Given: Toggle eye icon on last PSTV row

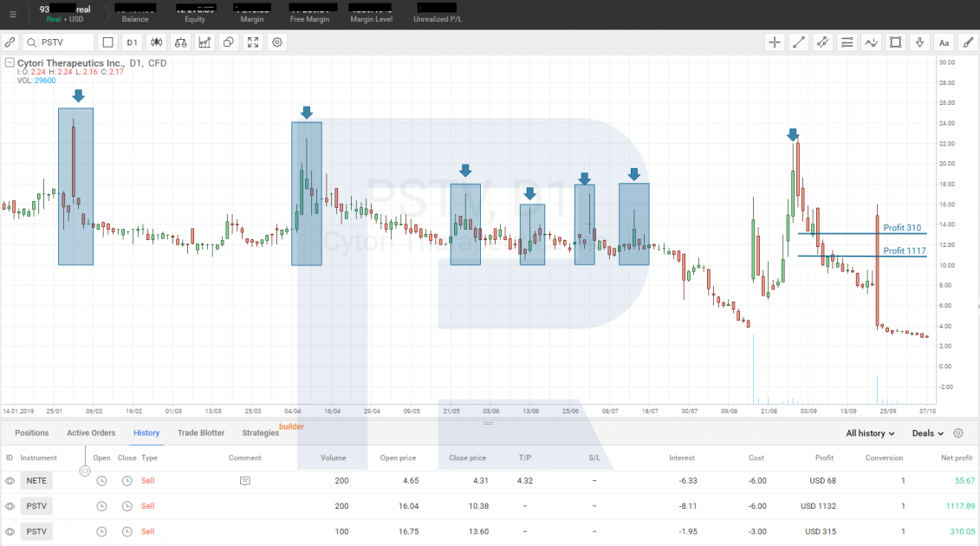Looking at the screenshot, I should pyautogui.click(x=10, y=531).
